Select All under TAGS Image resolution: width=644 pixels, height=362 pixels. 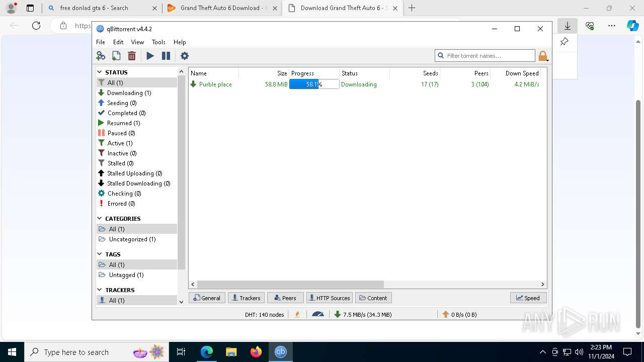tap(137, 264)
